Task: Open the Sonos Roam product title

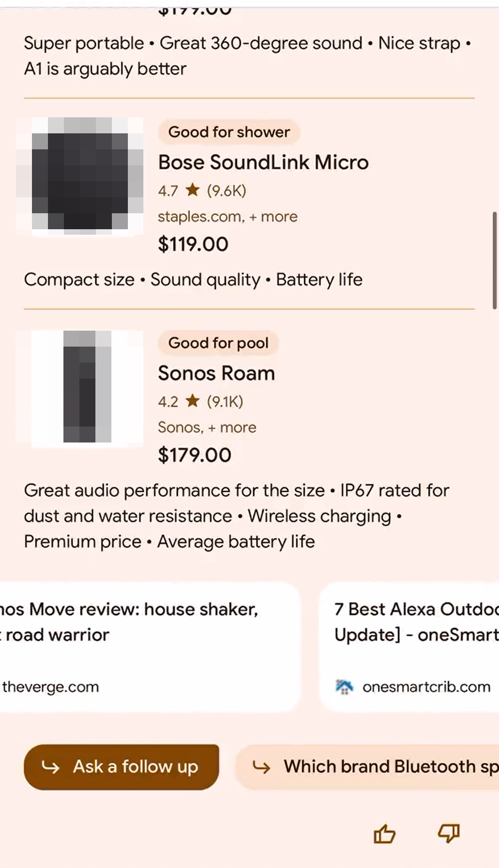Action: coord(216,373)
